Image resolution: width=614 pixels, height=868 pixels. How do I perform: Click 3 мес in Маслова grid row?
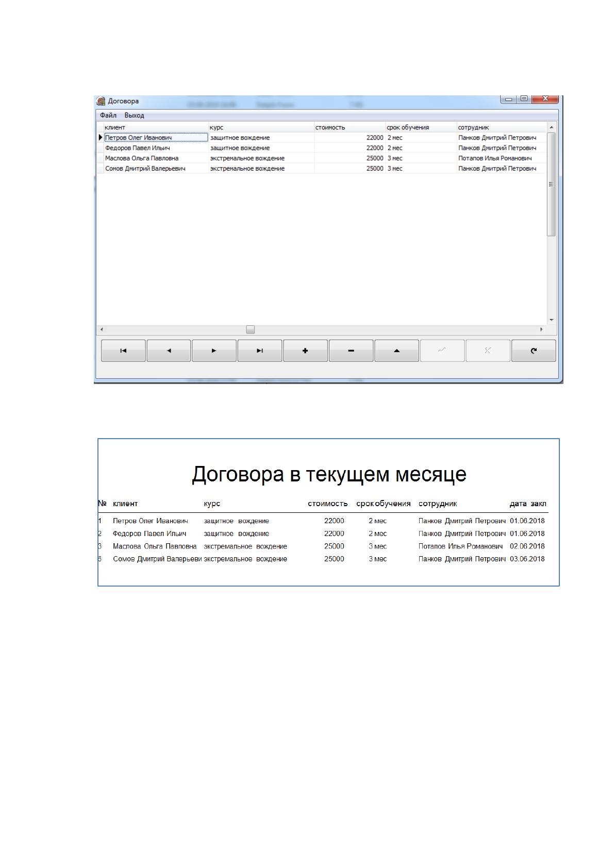click(421, 158)
